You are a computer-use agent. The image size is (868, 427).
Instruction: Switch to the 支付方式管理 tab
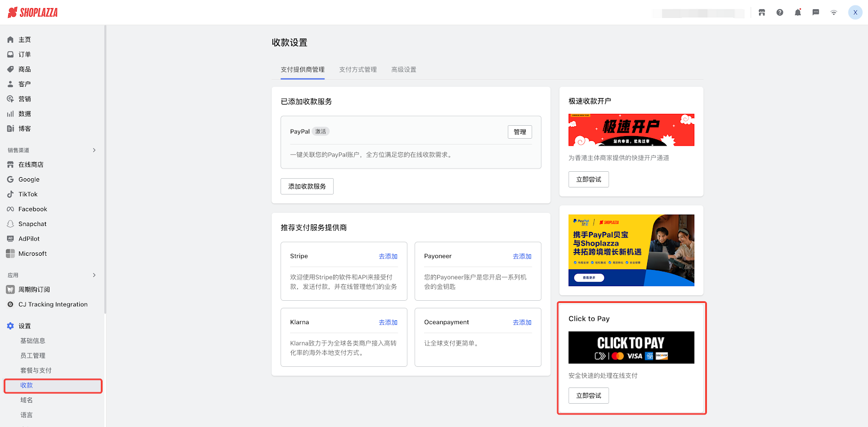[x=358, y=69]
